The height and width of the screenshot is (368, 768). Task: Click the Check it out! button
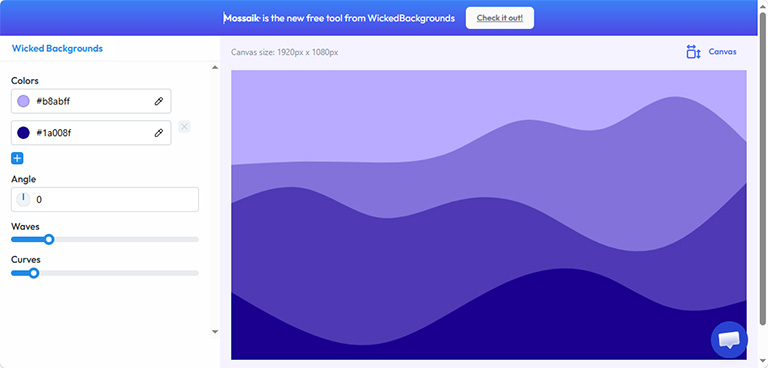tap(500, 18)
